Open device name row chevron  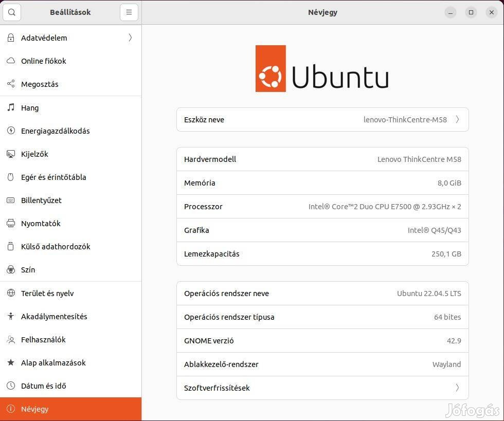click(457, 120)
